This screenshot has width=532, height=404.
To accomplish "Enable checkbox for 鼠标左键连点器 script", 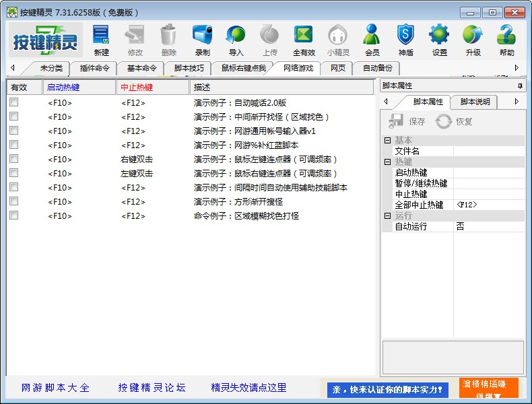I will pyautogui.click(x=14, y=159).
